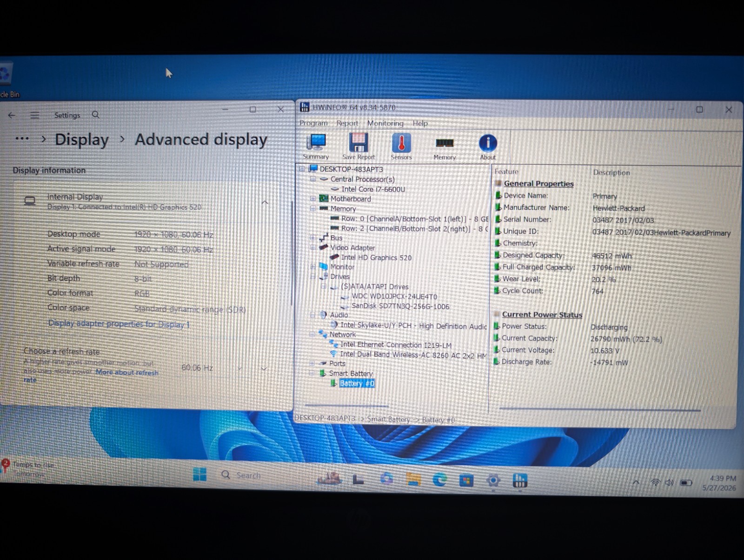Click the Cycle Count value 764
The height and width of the screenshot is (560, 744).
coord(598,291)
